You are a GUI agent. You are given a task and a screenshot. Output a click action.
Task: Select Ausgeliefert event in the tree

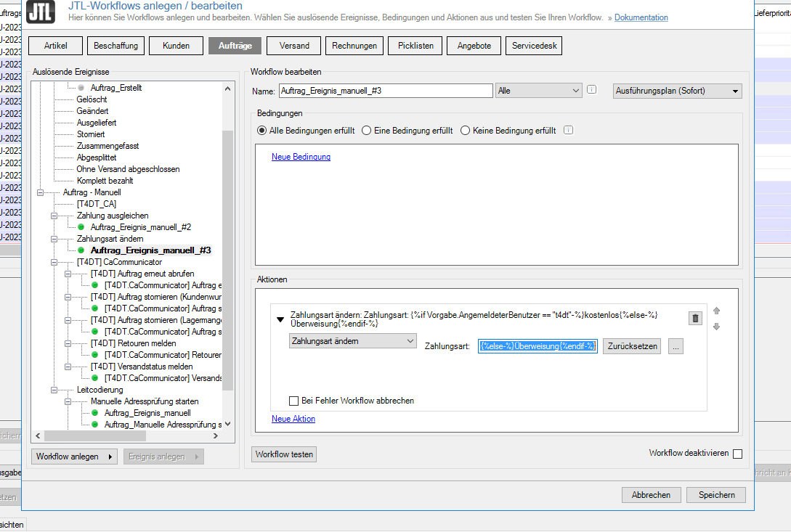[97, 123]
